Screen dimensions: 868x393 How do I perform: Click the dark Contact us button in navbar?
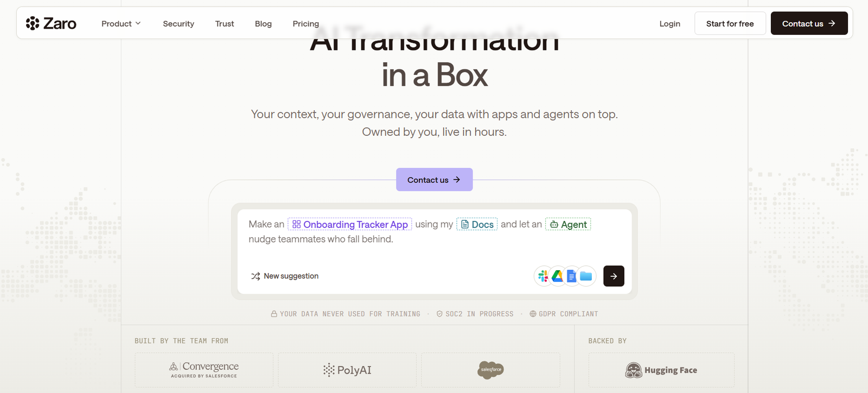(809, 23)
